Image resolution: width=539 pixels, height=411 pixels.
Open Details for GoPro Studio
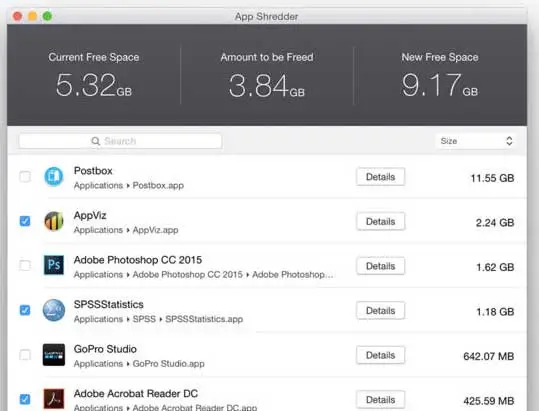coord(381,355)
